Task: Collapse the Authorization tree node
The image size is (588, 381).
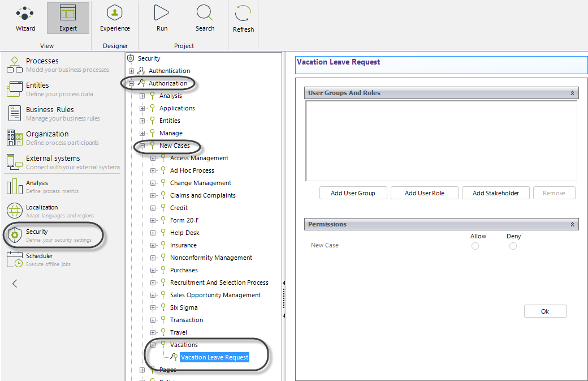Action: 132,83
